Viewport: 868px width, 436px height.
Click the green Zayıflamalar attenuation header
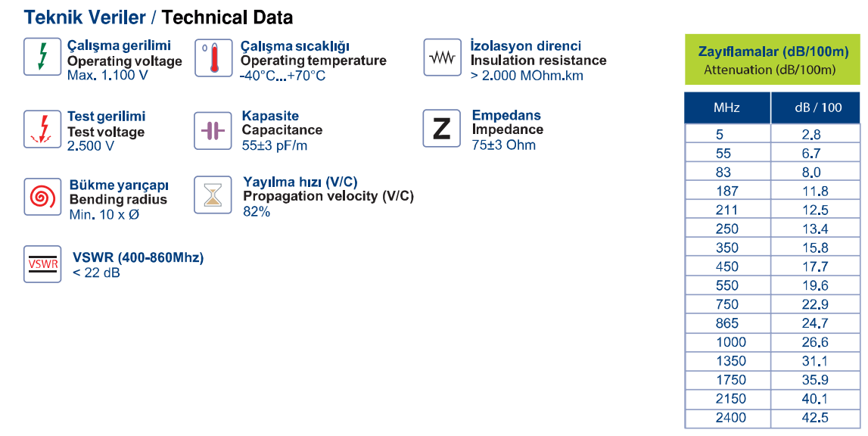773,60
